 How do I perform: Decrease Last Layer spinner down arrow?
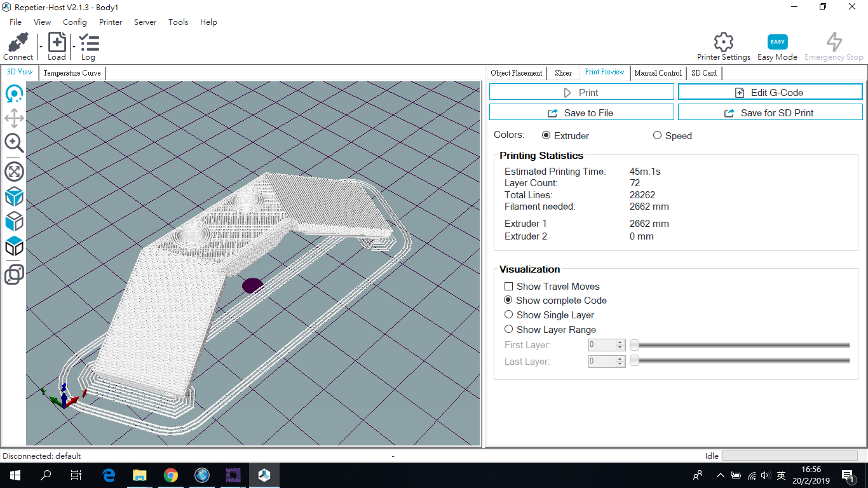[621, 364]
